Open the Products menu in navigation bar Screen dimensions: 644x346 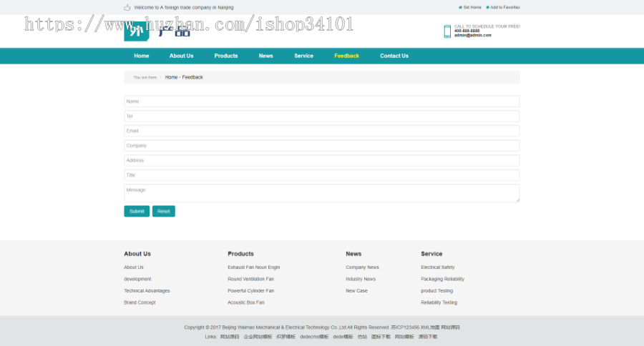[x=225, y=56]
